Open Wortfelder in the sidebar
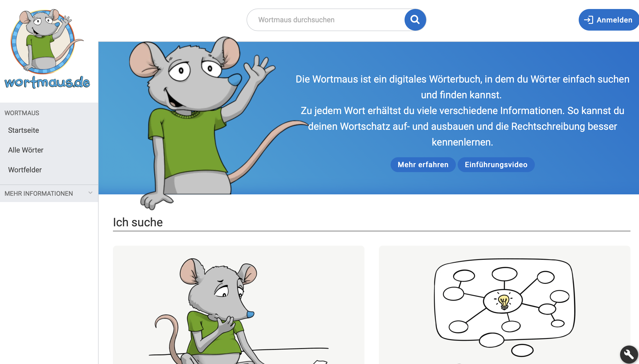The width and height of the screenshot is (639, 364). (25, 170)
